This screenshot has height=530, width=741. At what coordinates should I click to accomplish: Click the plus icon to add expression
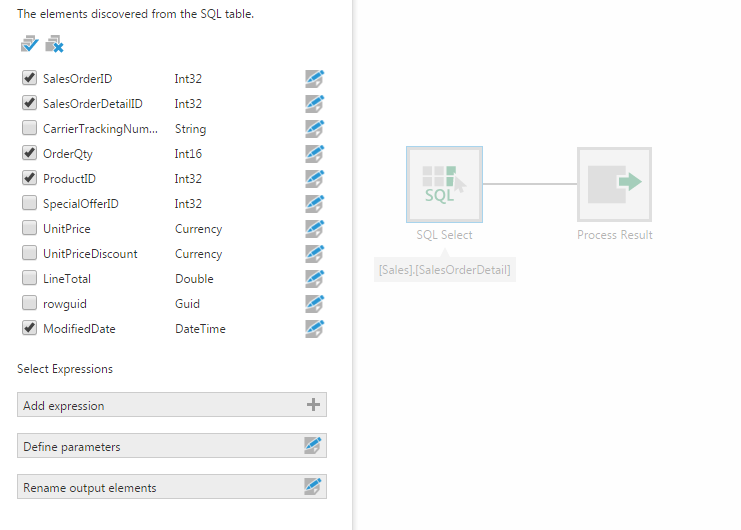pos(313,405)
